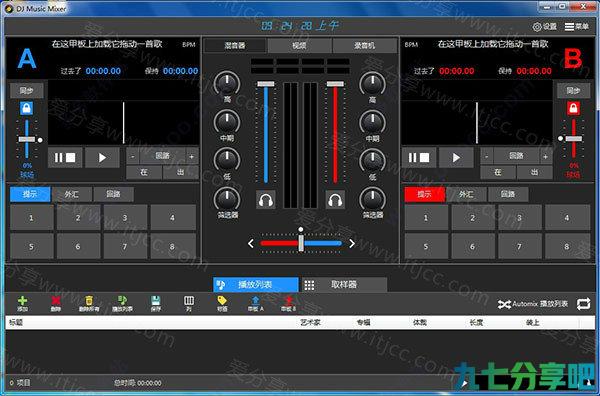The height and width of the screenshot is (396, 600).
Task: Click the crossfader handle
Action: pos(301,243)
